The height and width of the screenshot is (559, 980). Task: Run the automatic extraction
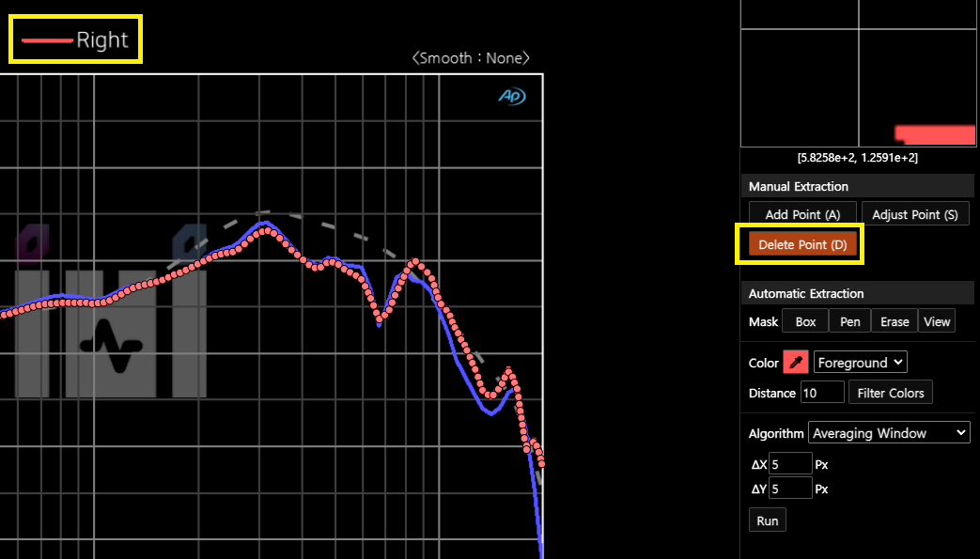768,520
